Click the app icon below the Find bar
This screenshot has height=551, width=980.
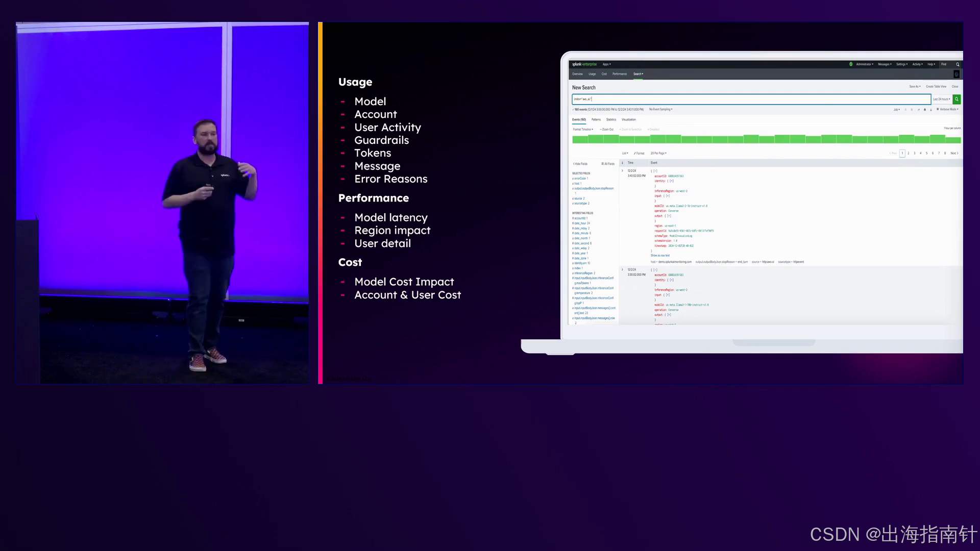click(957, 74)
